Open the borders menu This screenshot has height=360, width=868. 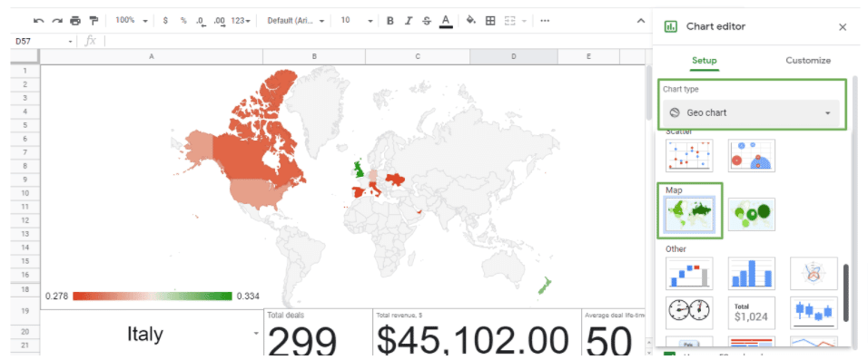coord(490,21)
